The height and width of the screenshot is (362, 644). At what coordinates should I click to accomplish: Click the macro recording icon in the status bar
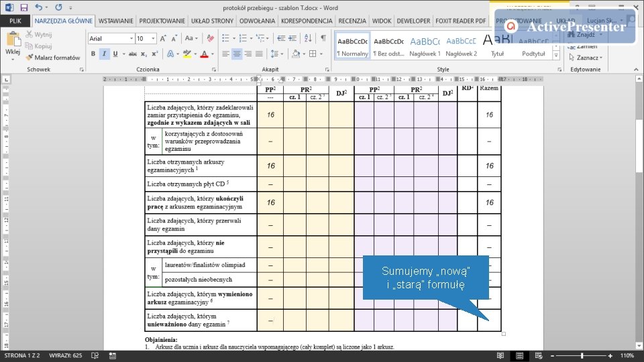pos(113,355)
